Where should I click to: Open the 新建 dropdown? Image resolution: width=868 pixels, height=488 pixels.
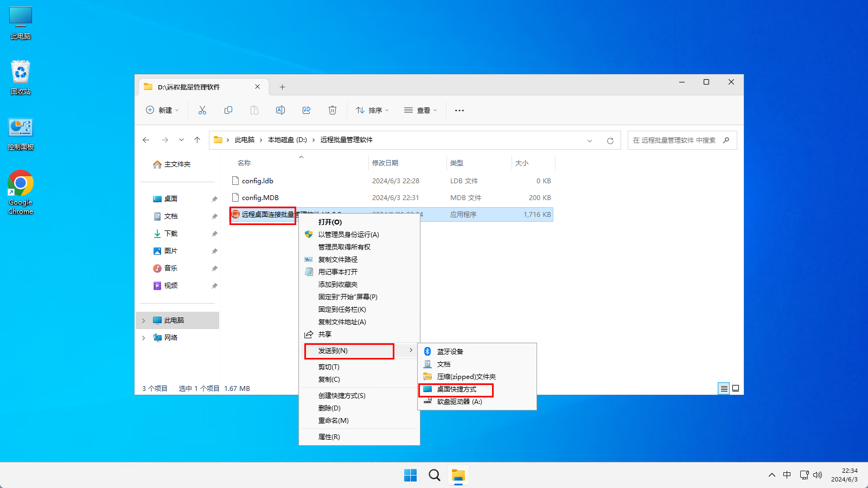(162, 110)
